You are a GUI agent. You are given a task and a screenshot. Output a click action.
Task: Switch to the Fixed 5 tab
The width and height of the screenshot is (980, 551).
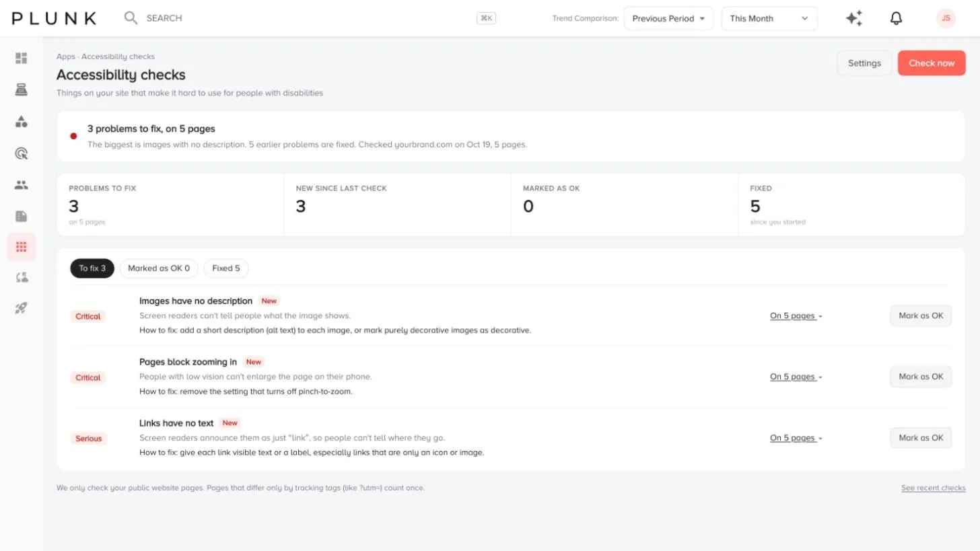[x=226, y=268]
